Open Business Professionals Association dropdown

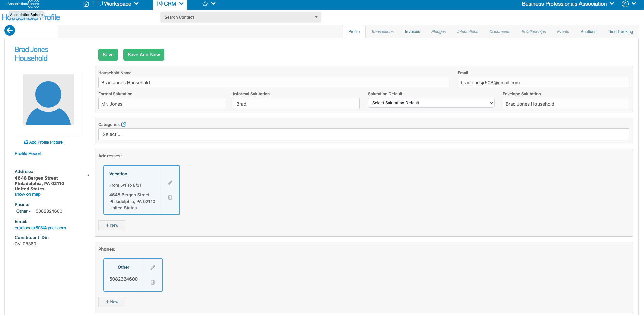(x=568, y=4)
